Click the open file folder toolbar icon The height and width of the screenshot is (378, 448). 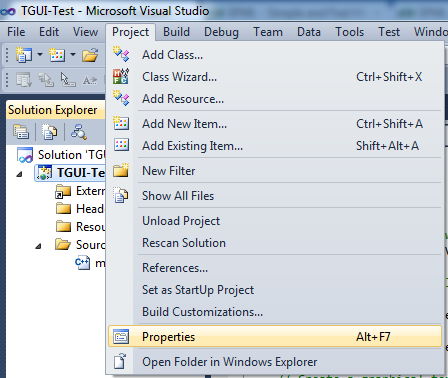[90, 55]
